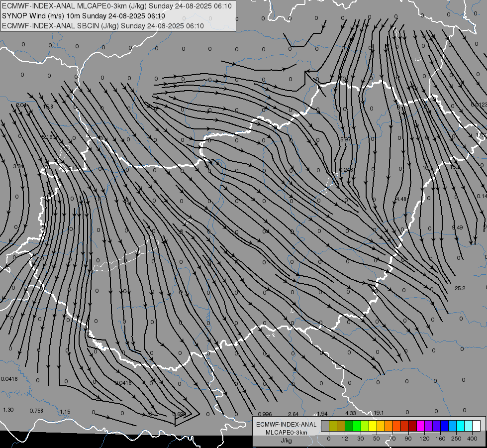Click the 2.64 value on the map
Viewport: 487px width, 448px height.
pos(293,414)
